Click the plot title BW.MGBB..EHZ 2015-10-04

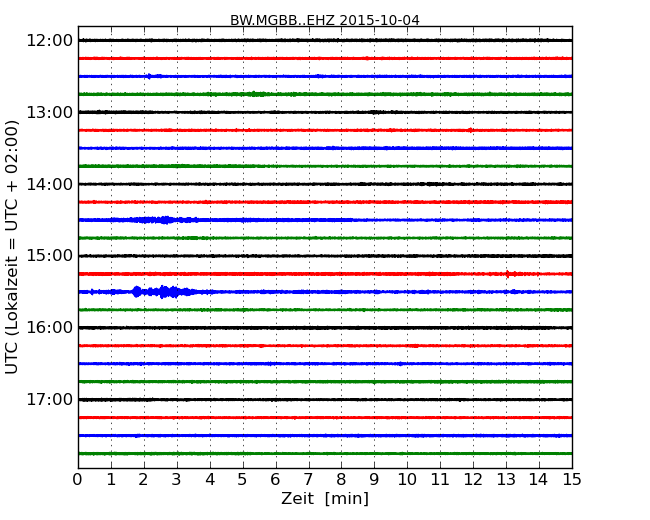tap(325, 20)
